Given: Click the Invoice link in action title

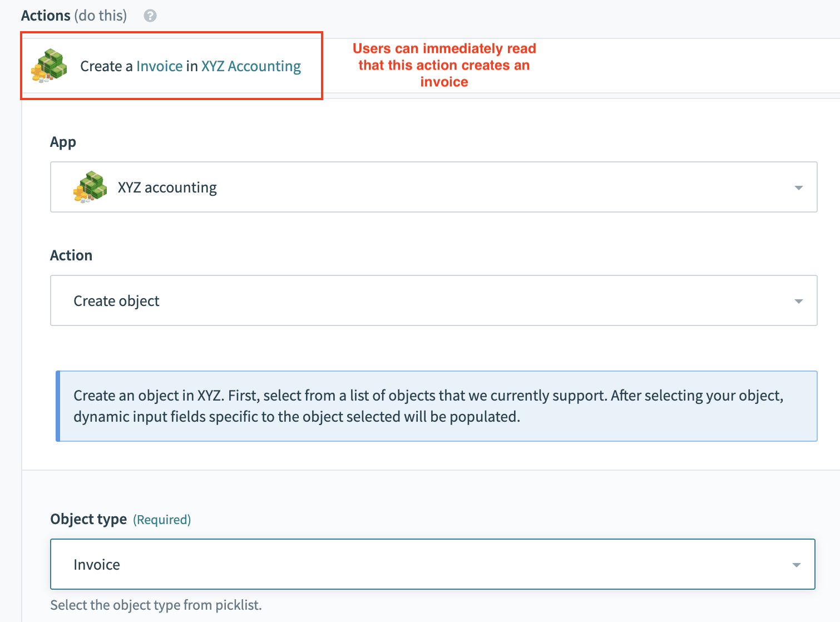Looking at the screenshot, I should tap(159, 66).
